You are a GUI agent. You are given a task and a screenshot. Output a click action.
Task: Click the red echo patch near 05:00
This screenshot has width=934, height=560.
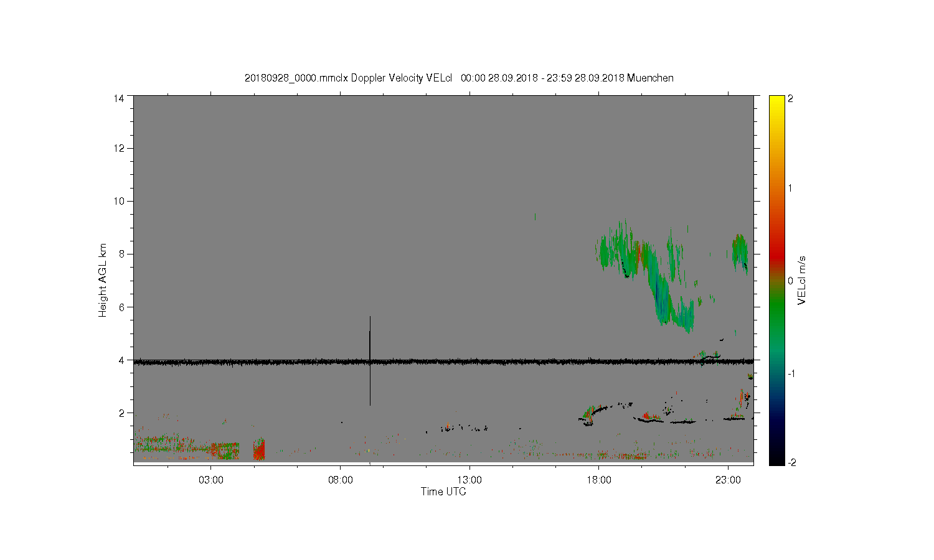[x=259, y=449]
